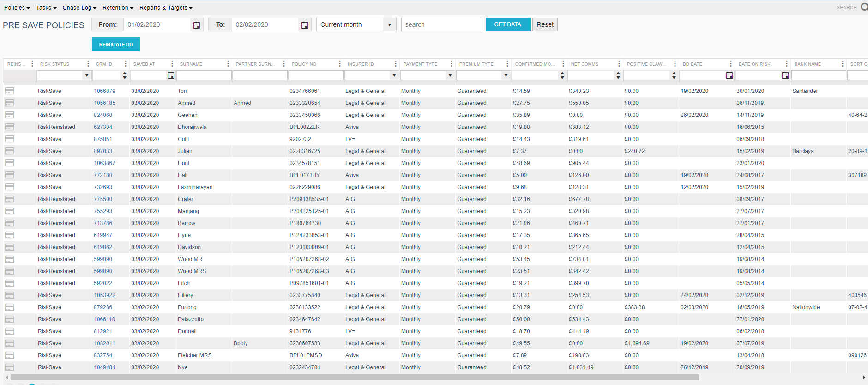
Task: Click reinstate icon in Dhorajiwala row
Action: coord(9,127)
